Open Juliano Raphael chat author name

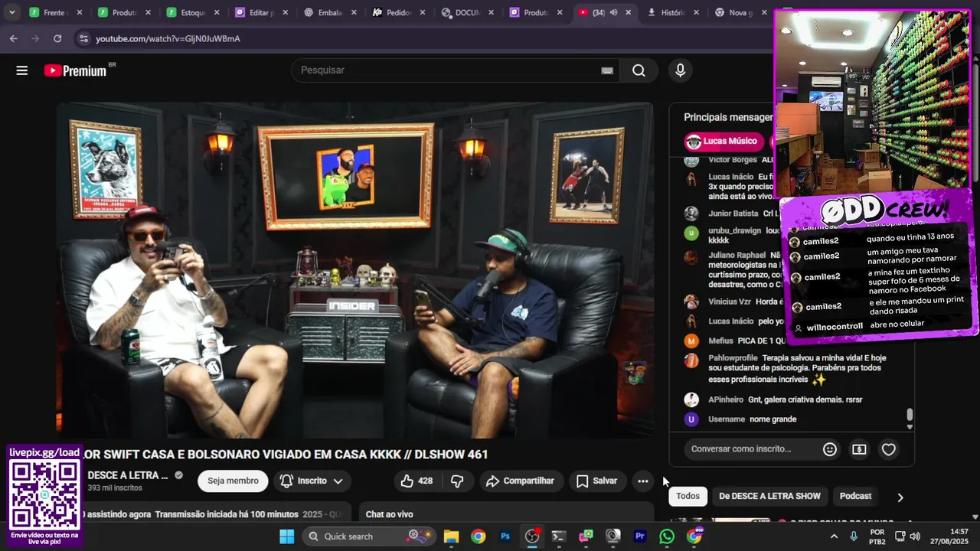pos(737,255)
